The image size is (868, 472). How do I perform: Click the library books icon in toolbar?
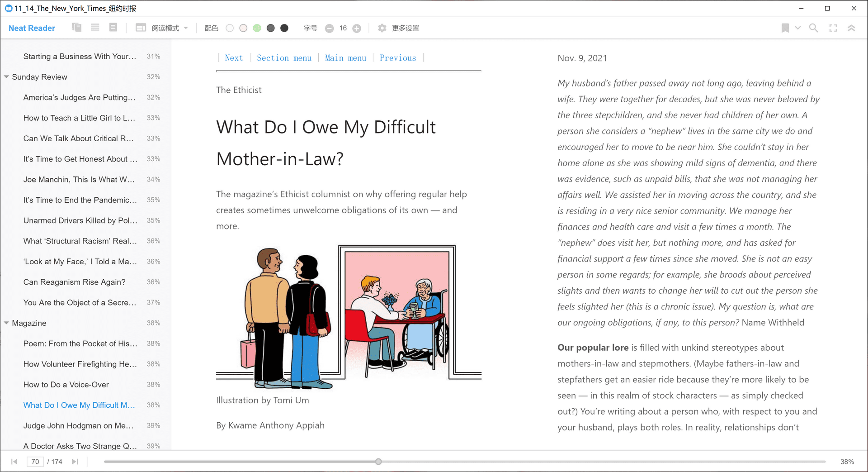[x=77, y=28]
